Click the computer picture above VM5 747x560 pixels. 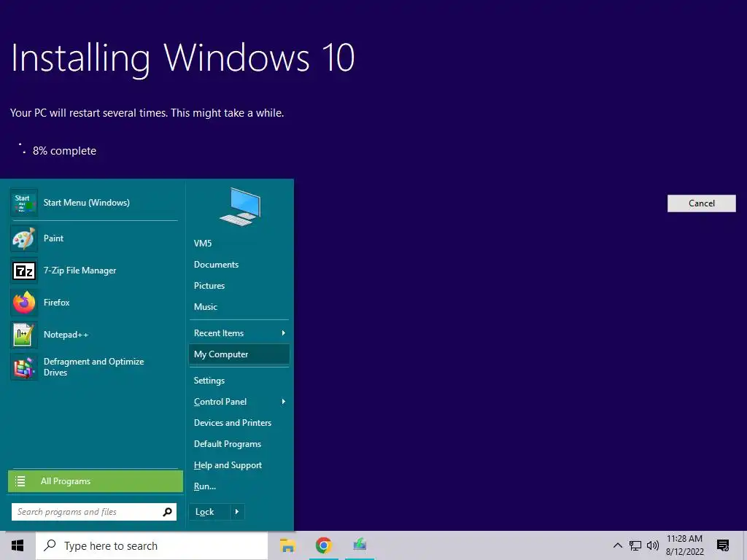pos(241,206)
